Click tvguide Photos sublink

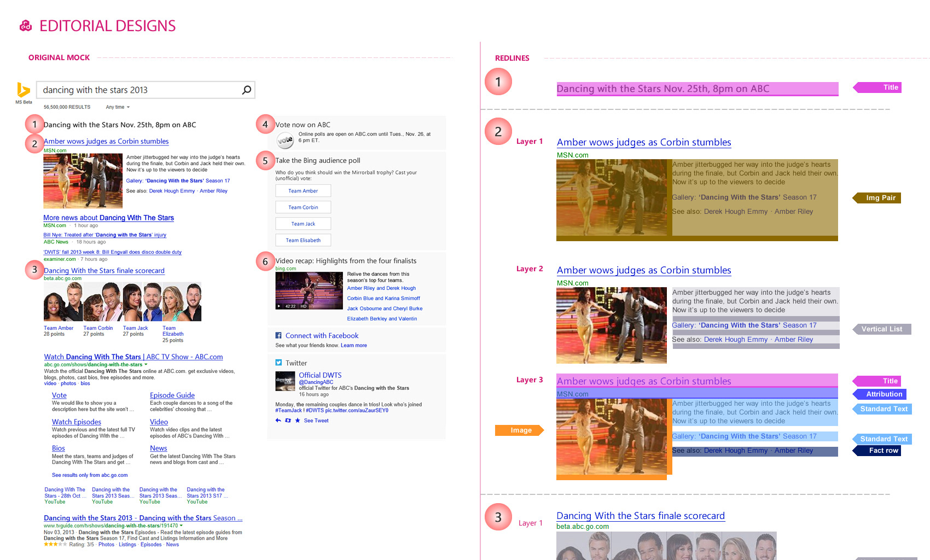106,545
